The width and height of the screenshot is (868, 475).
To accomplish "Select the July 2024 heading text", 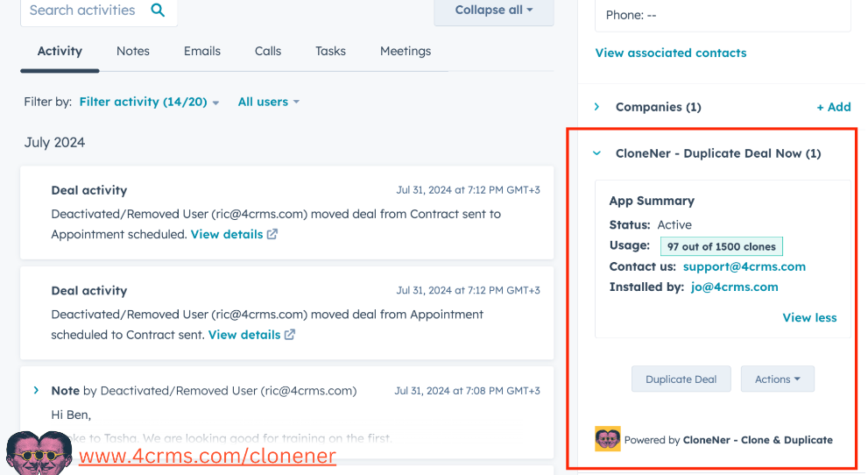I will click(x=54, y=142).
